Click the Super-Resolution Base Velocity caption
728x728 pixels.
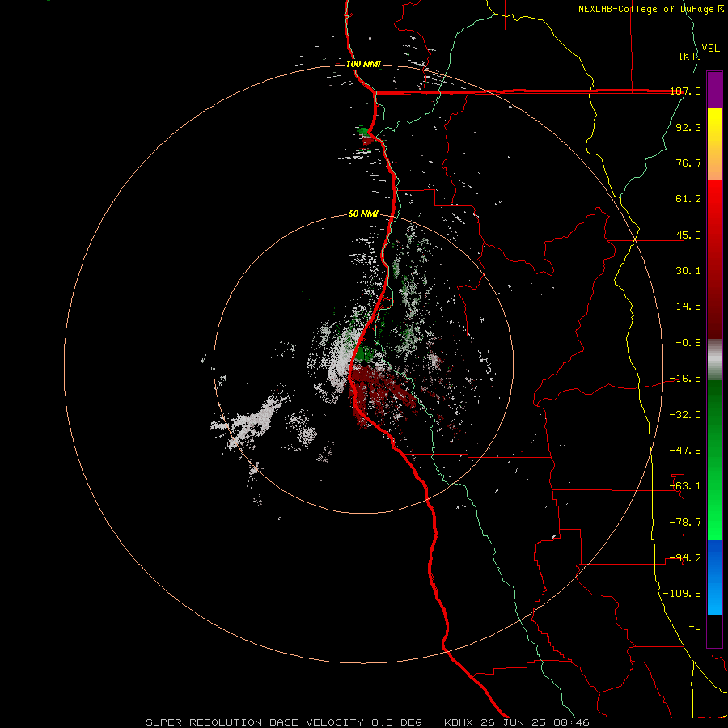tap(367, 722)
